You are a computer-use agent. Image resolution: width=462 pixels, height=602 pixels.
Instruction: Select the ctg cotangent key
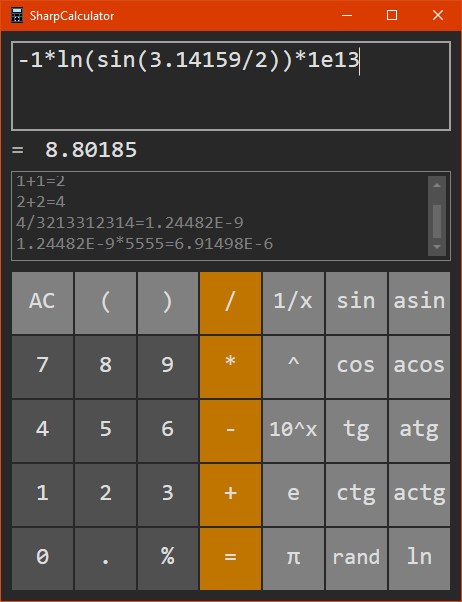[x=356, y=495]
